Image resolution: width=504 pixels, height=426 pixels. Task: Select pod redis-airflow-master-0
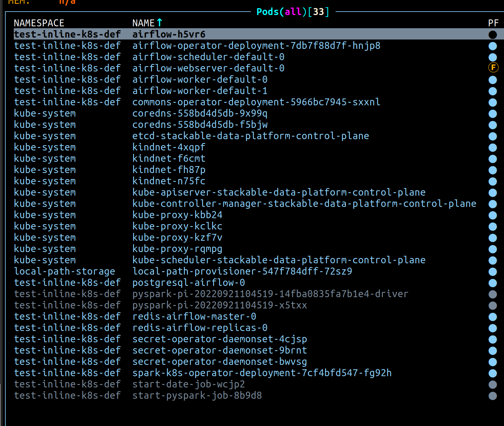pos(194,317)
